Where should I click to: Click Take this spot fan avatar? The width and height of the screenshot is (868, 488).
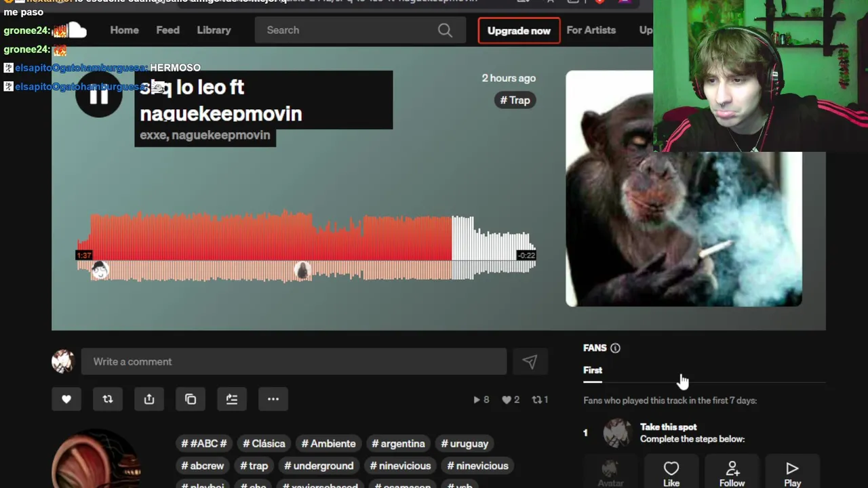click(x=617, y=433)
